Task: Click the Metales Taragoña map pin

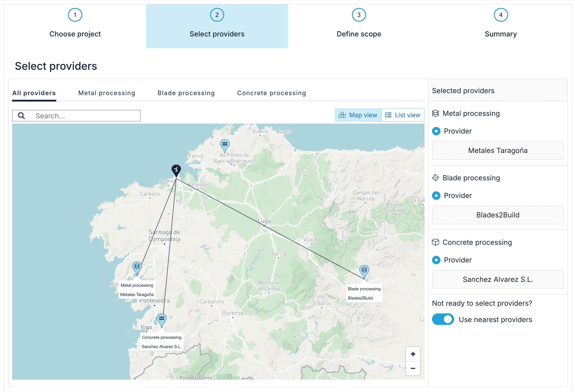Action: coord(137,267)
